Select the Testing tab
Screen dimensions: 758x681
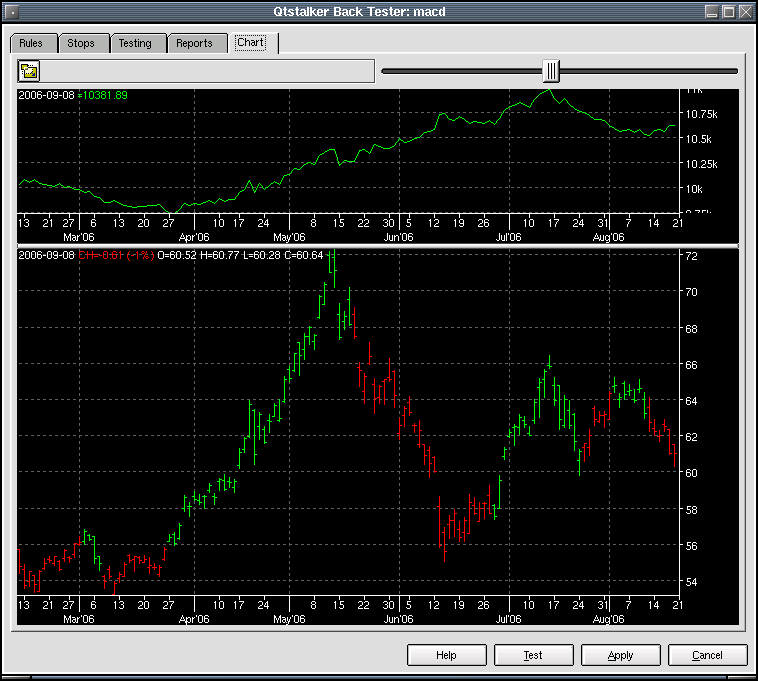click(135, 43)
